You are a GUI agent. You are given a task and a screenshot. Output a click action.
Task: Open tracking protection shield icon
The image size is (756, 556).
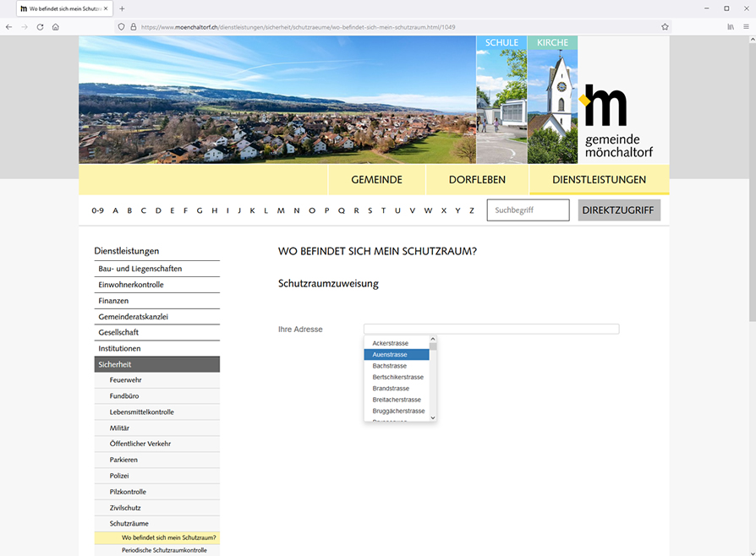(122, 27)
